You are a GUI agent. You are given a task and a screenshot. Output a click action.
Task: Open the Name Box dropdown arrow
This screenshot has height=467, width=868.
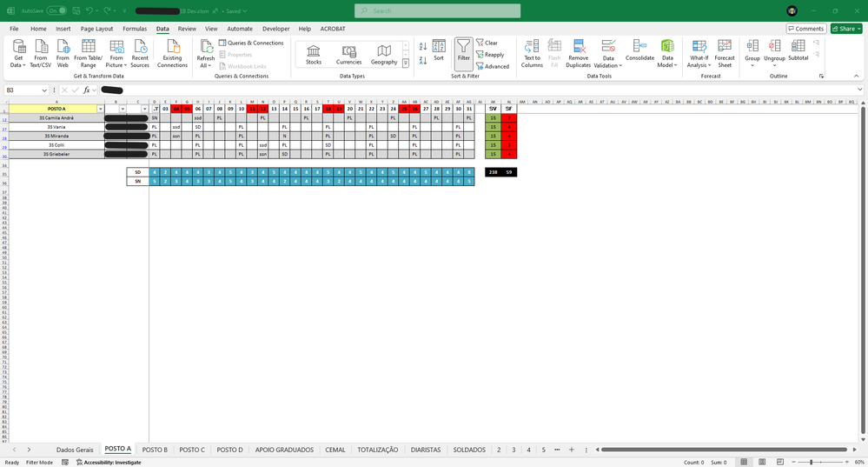[x=43, y=90]
